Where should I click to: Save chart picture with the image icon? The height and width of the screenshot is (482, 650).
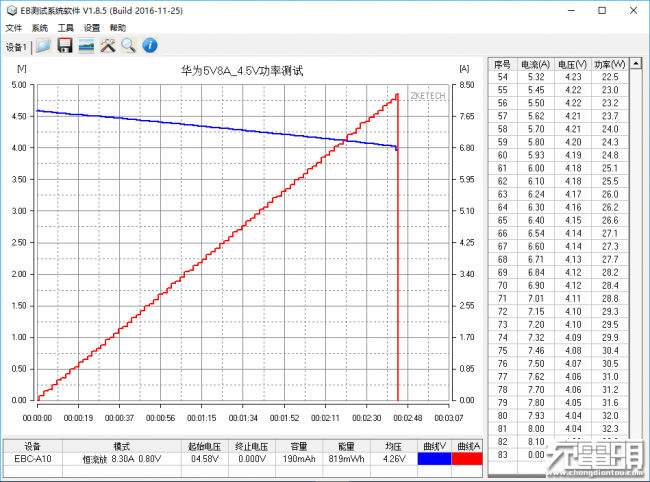[86, 46]
